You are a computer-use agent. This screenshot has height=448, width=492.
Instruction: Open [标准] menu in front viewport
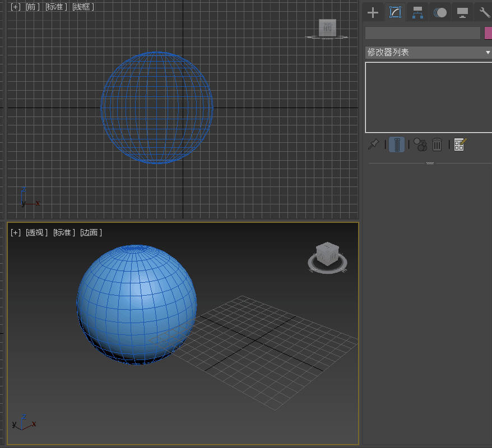point(56,7)
